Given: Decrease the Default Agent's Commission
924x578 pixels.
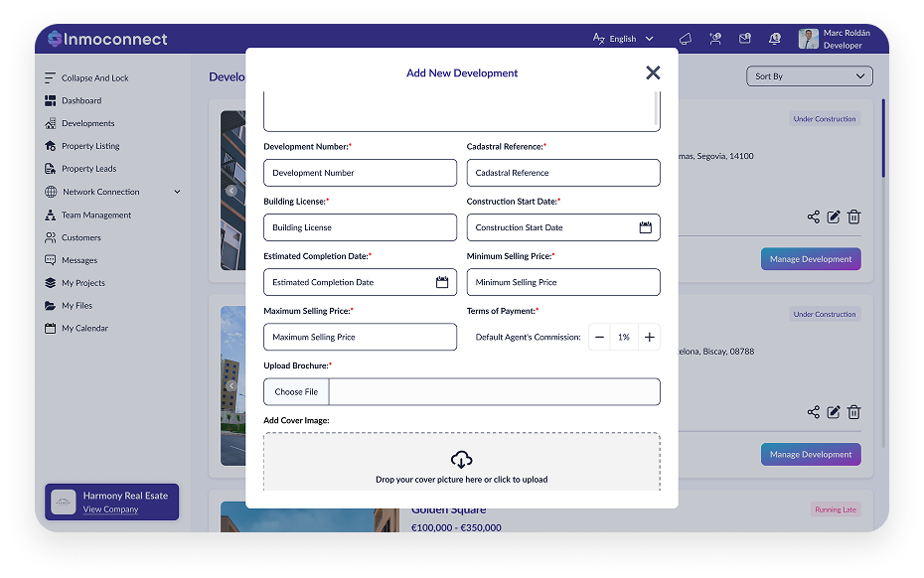Looking at the screenshot, I should pyautogui.click(x=599, y=337).
